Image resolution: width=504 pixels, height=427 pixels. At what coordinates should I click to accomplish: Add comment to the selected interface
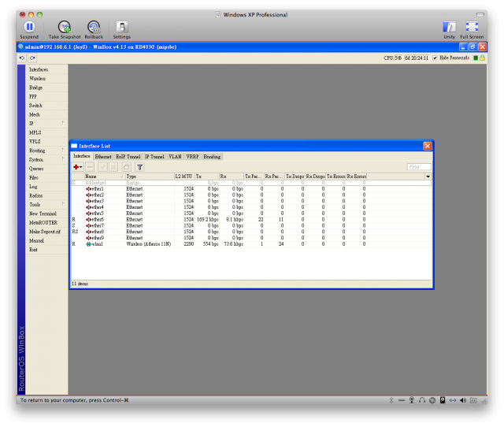pos(126,167)
